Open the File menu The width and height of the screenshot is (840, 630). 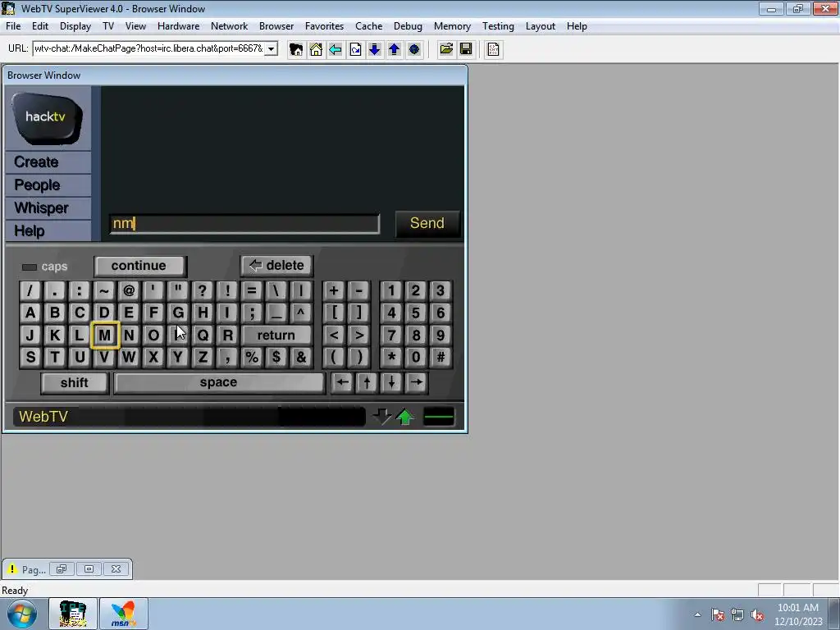tap(13, 26)
